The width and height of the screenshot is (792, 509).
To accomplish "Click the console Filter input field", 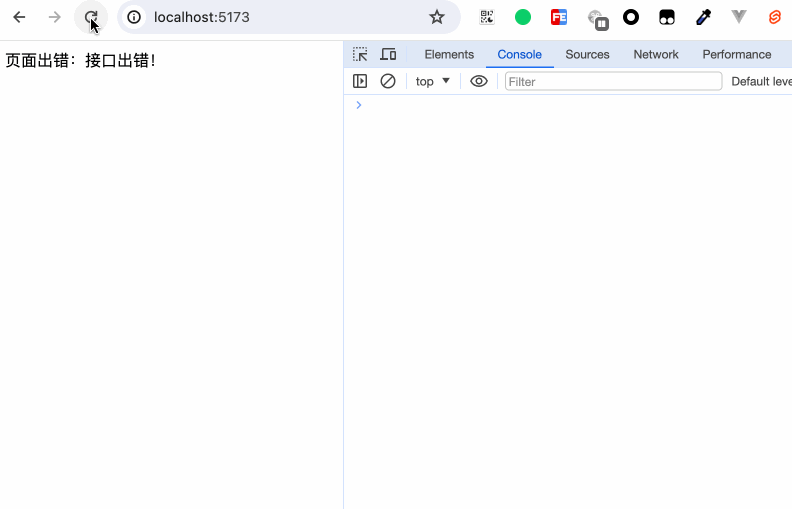I will [613, 81].
